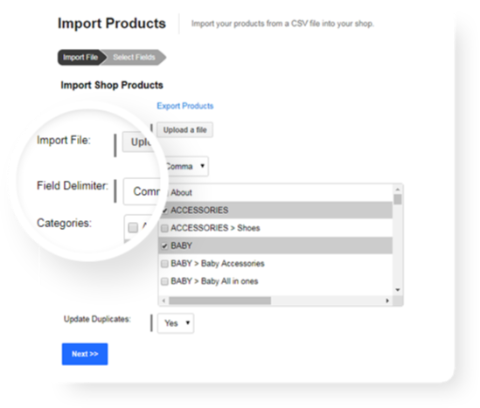
Task: Click the magnified Import File label
Action: click(x=63, y=140)
